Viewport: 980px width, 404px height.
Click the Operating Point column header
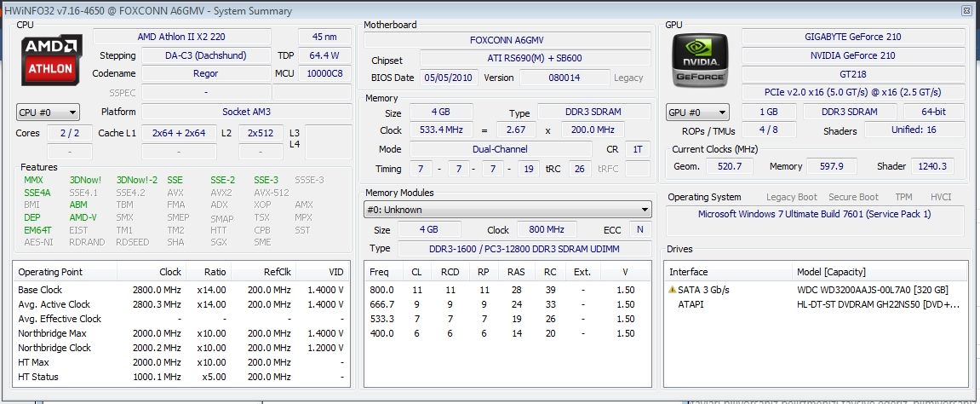(65, 271)
